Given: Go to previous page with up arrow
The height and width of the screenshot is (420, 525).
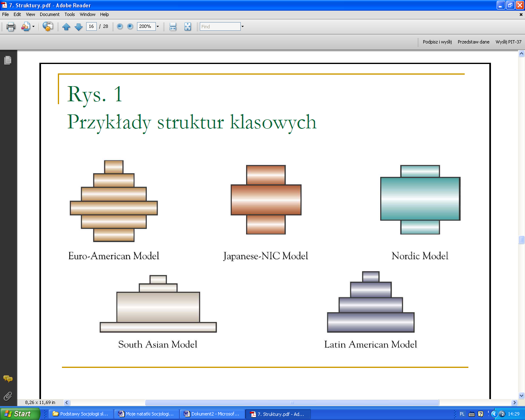Looking at the screenshot, I should [x=66, y=27].
